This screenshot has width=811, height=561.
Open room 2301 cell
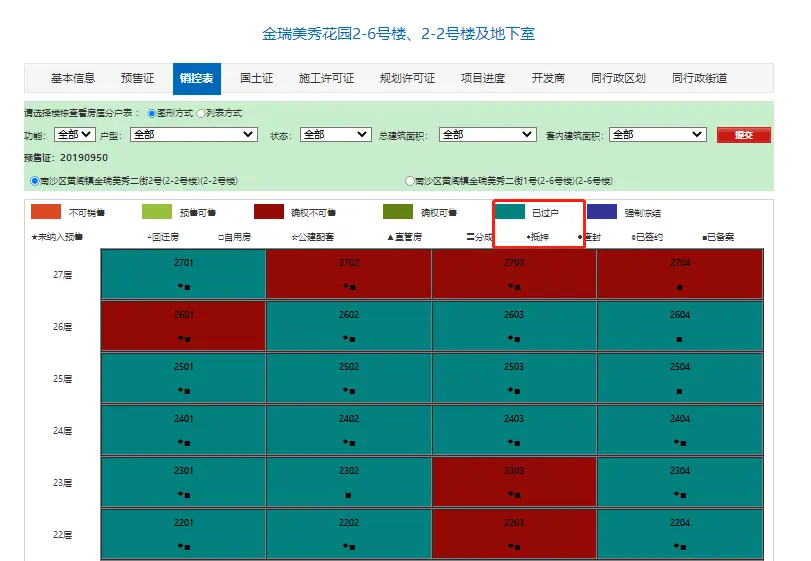[x=183, y=482]
